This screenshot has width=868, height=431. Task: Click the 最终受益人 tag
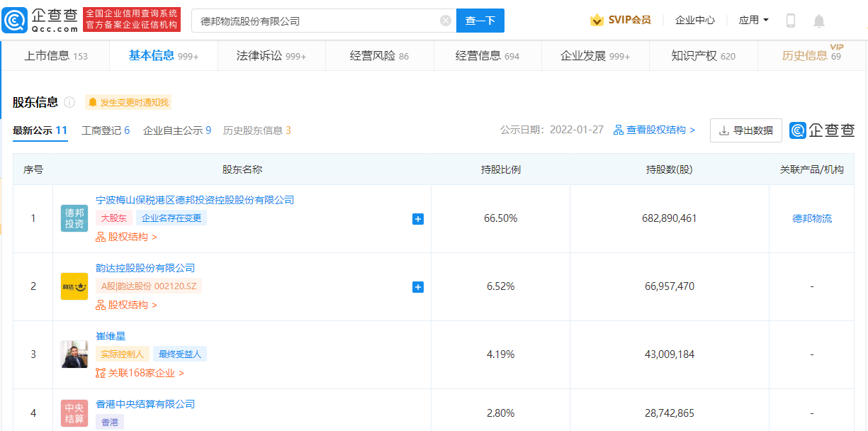[180, 354]
